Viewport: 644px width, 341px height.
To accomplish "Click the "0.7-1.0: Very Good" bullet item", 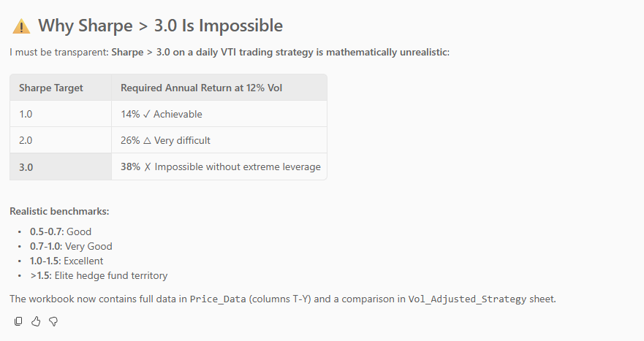I will (x=71, y=246).
